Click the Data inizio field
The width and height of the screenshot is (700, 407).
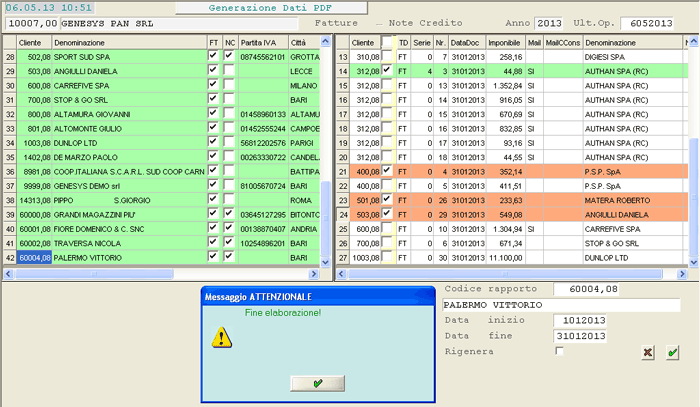579,320
